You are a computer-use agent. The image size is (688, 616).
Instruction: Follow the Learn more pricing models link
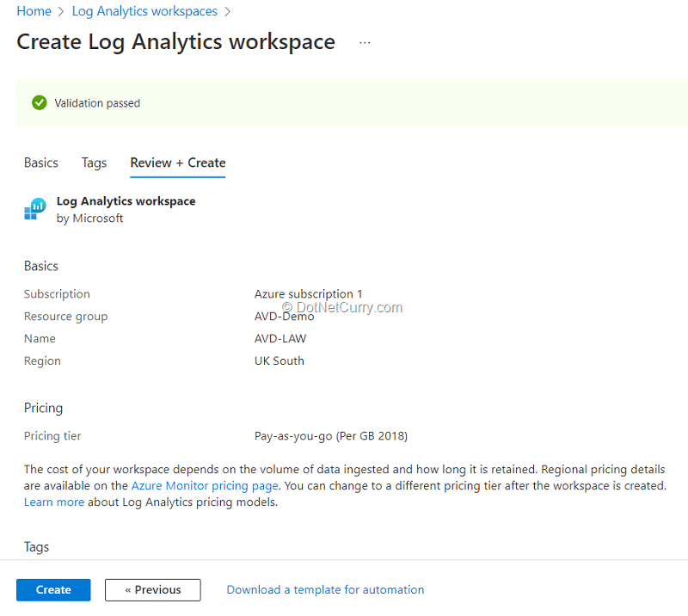[x=54, y=502]
